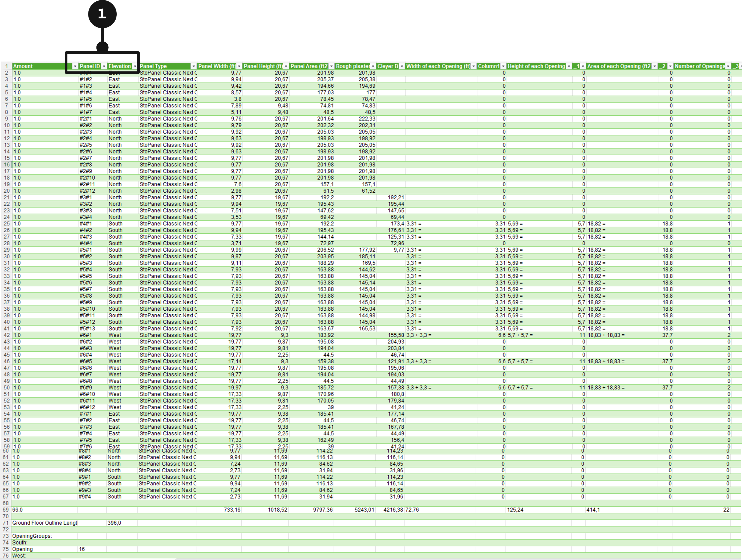This screenshot has width=742, height=560.
Task: Click the South: cell in row 74
Action: (44, 543)
